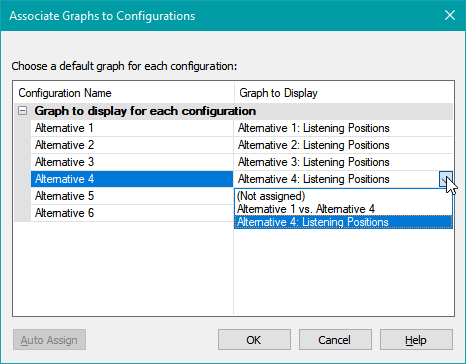The width and height of the screenshot is (466, 364).
Task: Click the Graph to Display column header
Action: (x=344, y=93)
